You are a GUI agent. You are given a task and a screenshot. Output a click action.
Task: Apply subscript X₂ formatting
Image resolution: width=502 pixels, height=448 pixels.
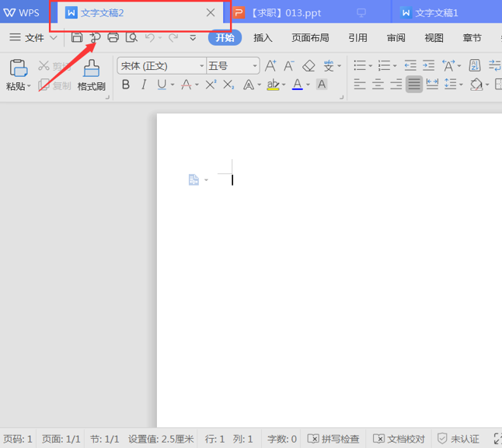tap(228, 85)
